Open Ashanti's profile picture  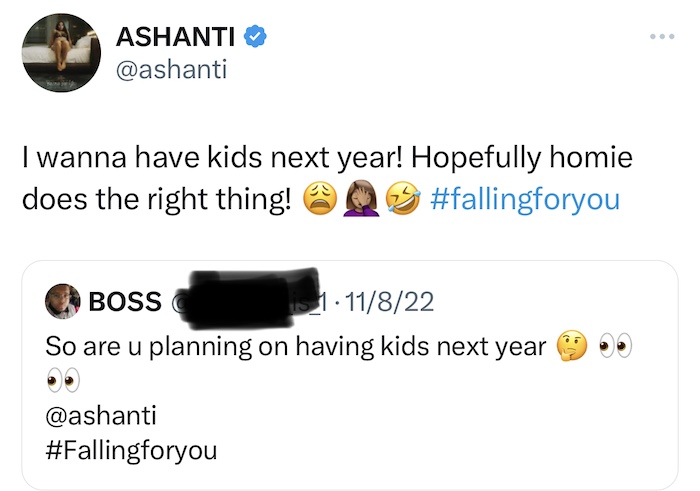click(x=61, y=53)
